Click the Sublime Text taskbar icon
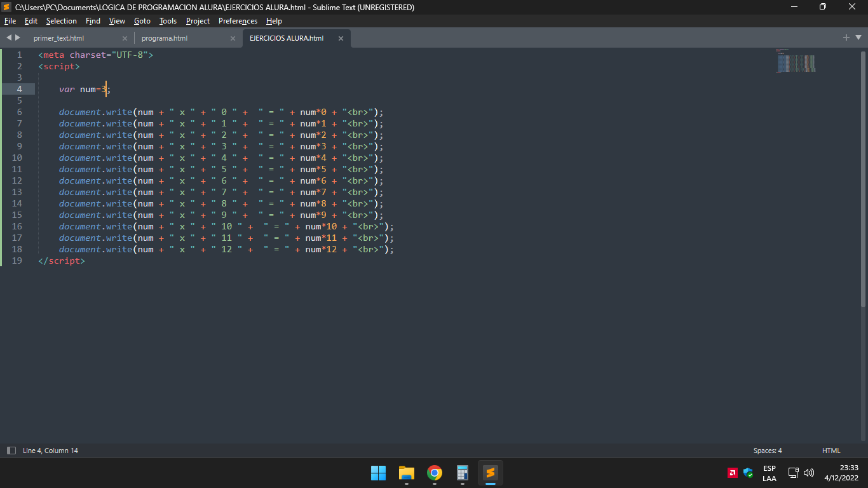 [x=491, y=473]
